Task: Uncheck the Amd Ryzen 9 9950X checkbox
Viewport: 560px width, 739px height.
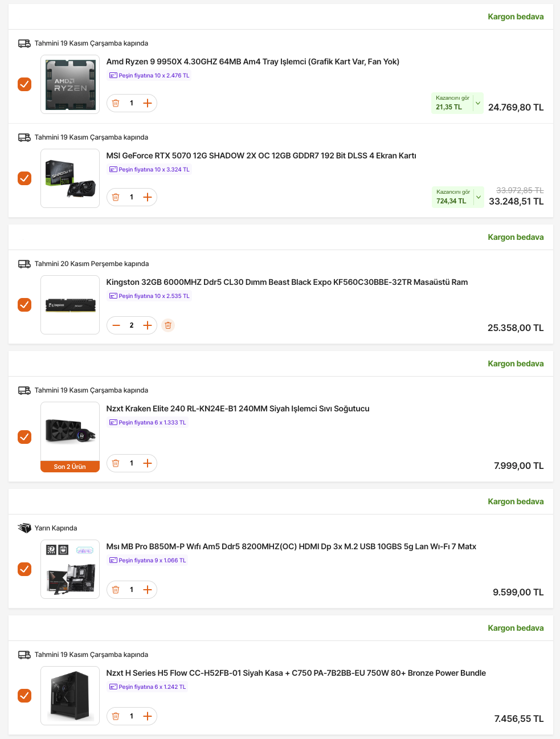Action: [x=24, y=84]
